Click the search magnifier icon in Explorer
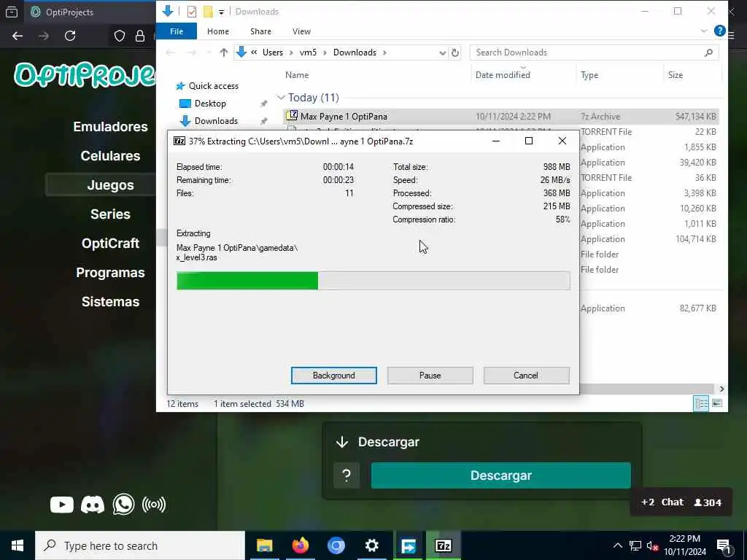Screen dimensions: 747x560 [x=708, y=52]
